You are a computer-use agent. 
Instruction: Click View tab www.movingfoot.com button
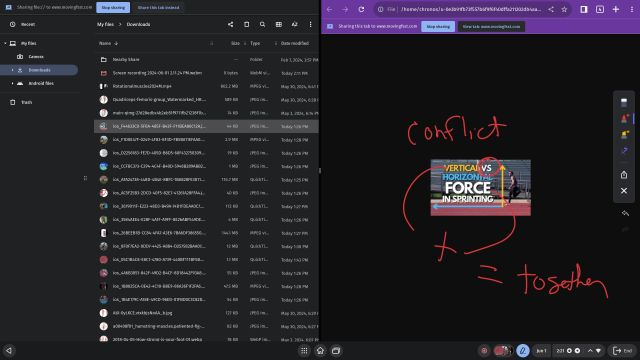tap(491, 27)
